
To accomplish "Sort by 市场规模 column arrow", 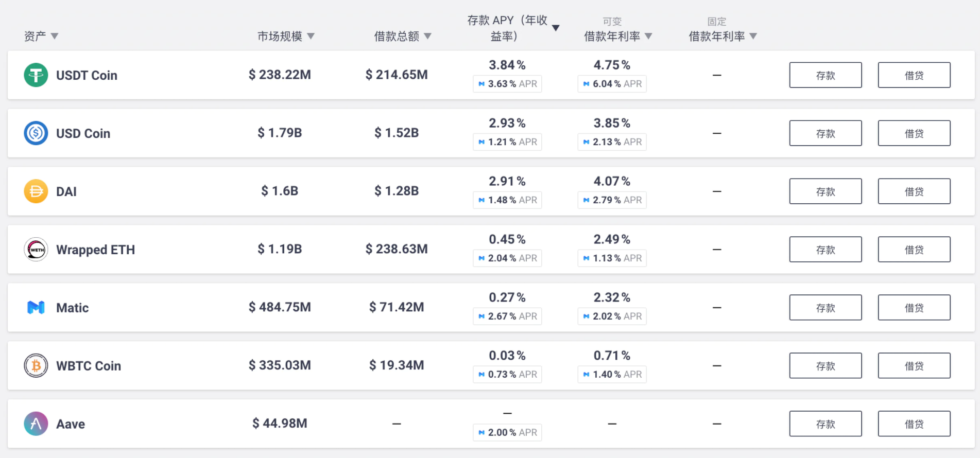I will click(x=311, y=36).
